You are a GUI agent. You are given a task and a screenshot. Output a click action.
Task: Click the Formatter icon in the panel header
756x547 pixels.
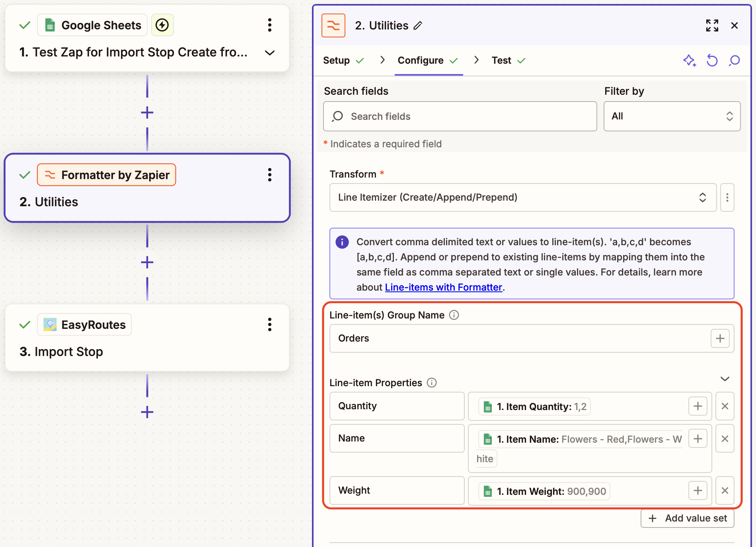[333, 25]
